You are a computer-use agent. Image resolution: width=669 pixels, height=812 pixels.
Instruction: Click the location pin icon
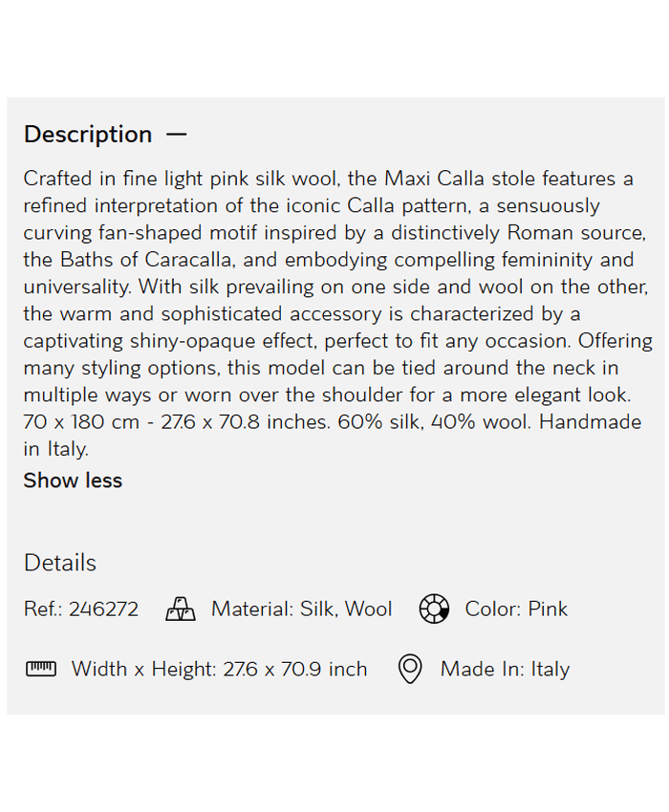coord(410,669)
